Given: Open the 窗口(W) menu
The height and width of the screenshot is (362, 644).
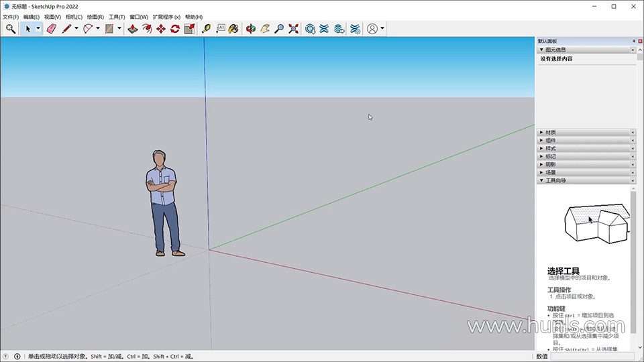Looking at the screenshot, I should coord(139,17).
